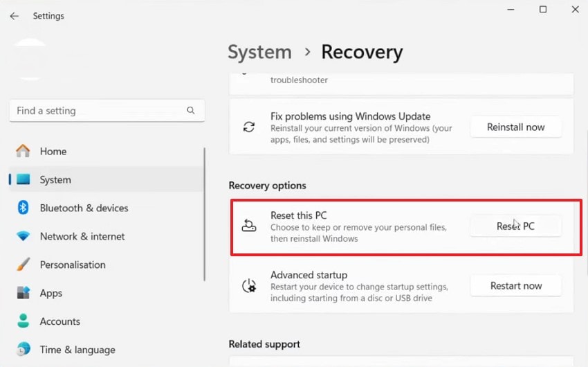Image resolution: width=588 pixels, height=367 pixels.
Task: Click the Advanced startup icon
Action: [249, 285]
